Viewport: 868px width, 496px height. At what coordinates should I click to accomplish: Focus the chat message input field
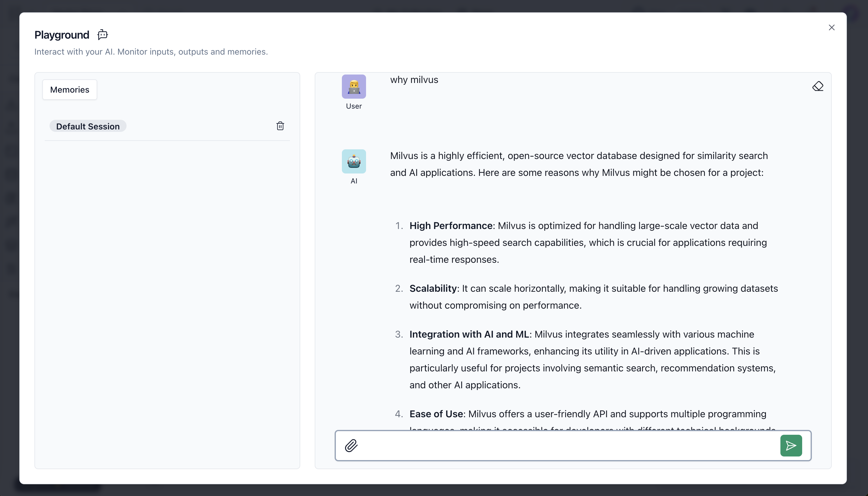point(566,446)
